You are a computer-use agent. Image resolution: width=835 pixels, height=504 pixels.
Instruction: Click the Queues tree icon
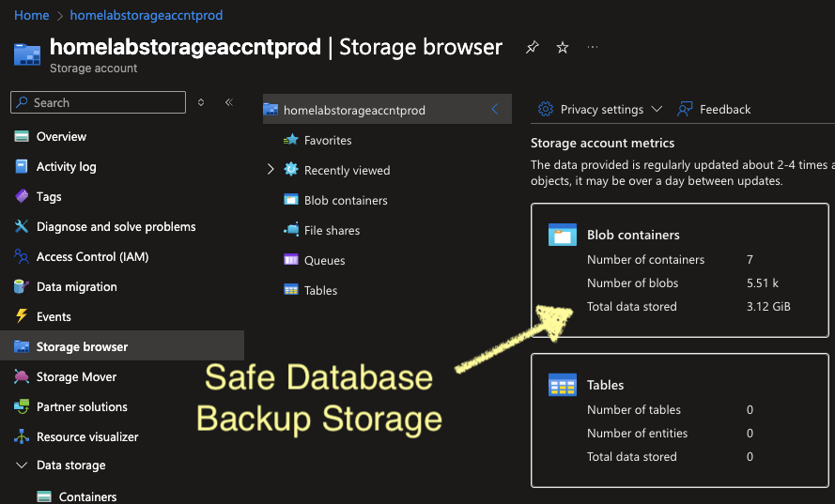coord(291,260)
